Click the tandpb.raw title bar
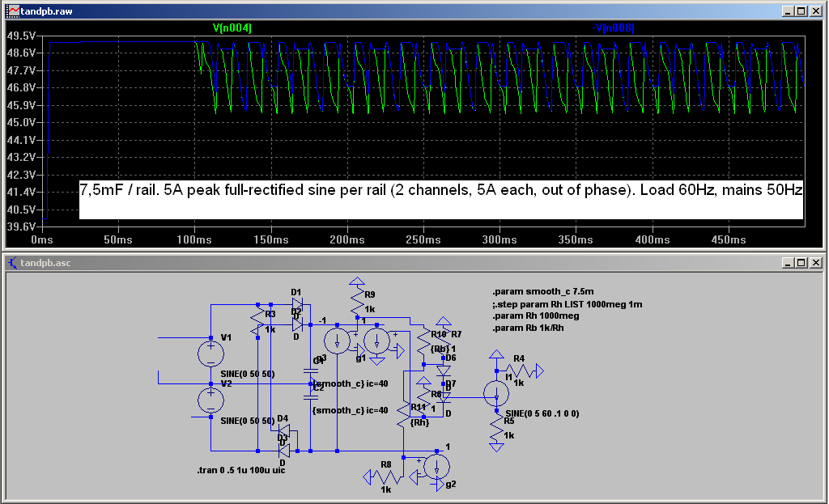 (x=414, y=11)
